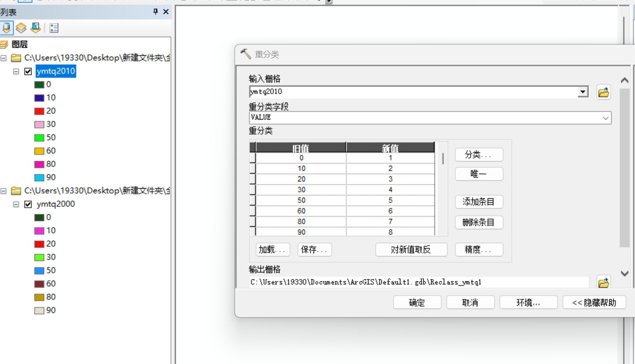Confirm reclassify with 确定 button
This screenshot has width=635, height=364.
pos(417,302)
